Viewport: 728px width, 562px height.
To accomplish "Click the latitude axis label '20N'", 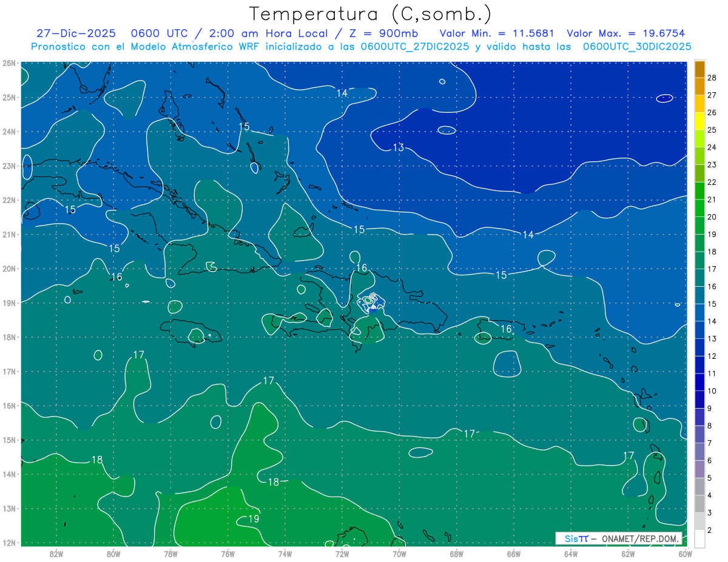I will click(x=9, y=269).
